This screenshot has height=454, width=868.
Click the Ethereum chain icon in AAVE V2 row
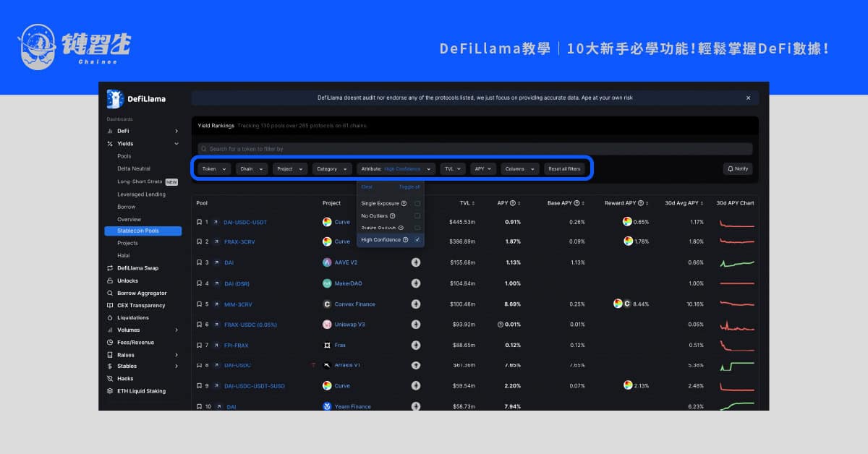[416, 262]
